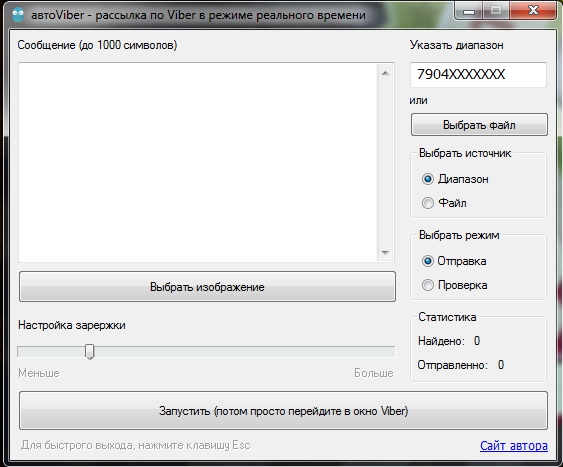Image resolution: width=563 pixels, height=467 pixels.
Task: Minimize the автоViber window
Action: click(x=469, y=11)
